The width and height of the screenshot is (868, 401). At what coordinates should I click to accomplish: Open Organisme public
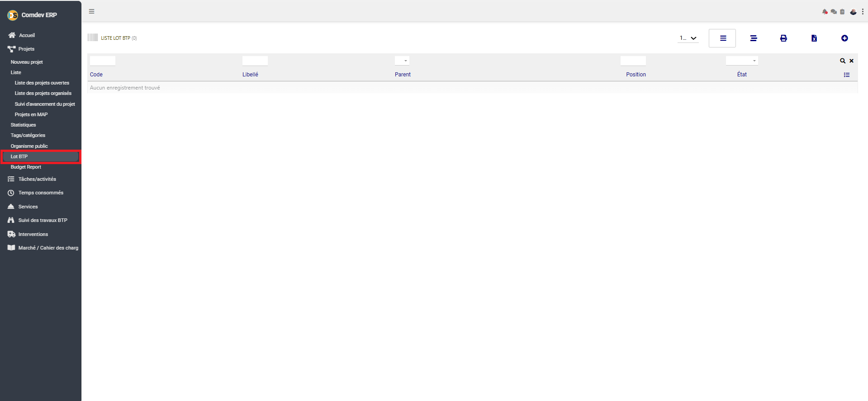pos(29,146)
